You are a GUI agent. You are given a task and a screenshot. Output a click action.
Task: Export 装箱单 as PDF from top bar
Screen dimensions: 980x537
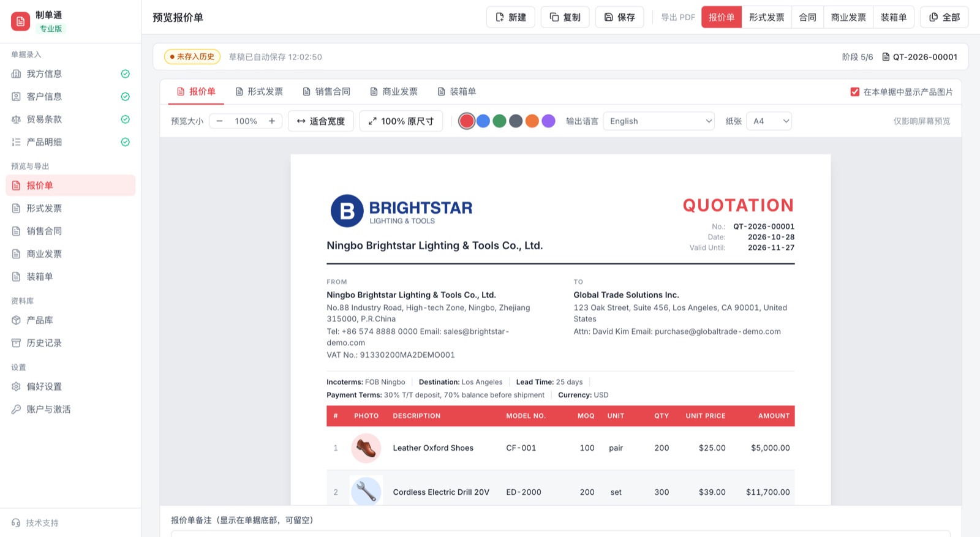click(894, 17)
